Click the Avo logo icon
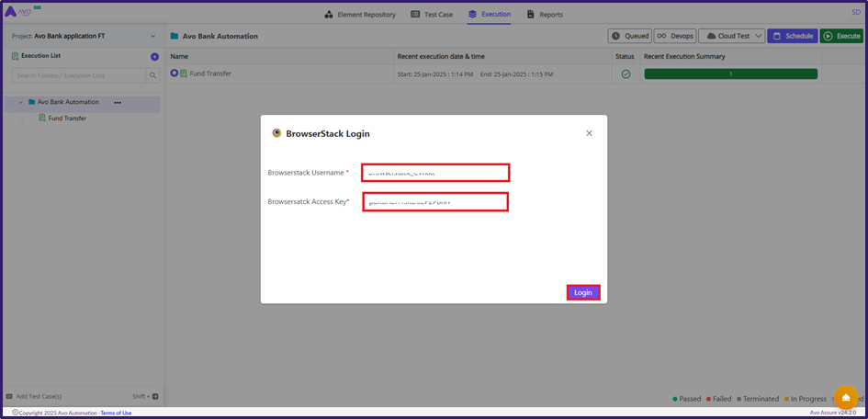 (18, 13)
